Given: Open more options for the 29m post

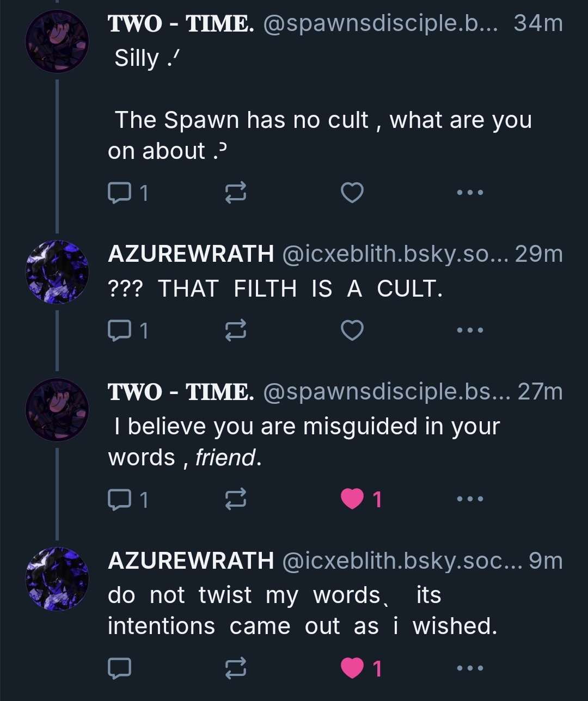Looking at the screenshot, I should tap(470, 330).
